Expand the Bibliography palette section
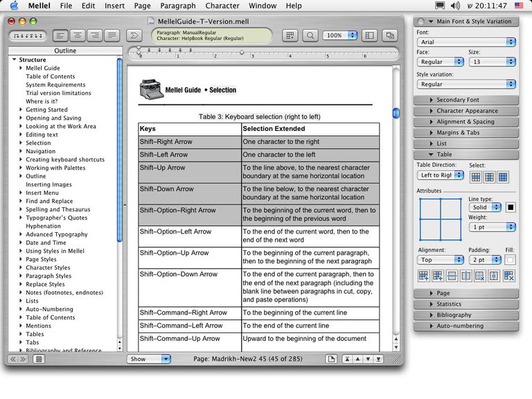Image resolution: width=532 pixels, height=399 pixels. [x=466, y=315]
